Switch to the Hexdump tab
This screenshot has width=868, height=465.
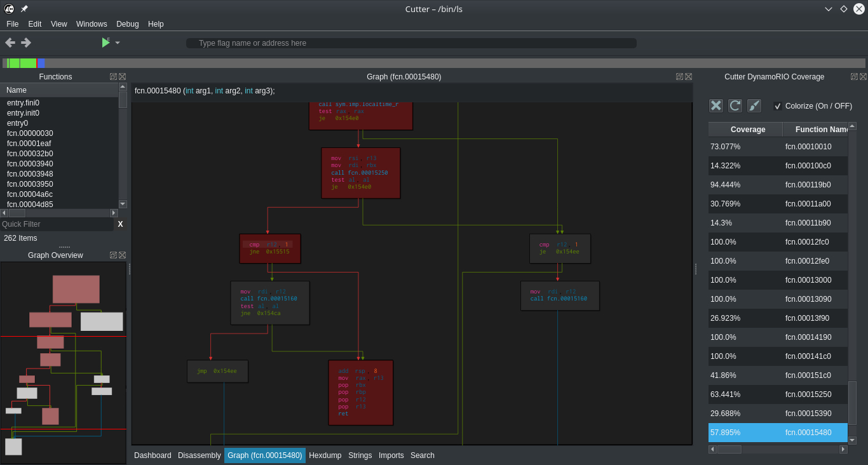pos(325,455)
